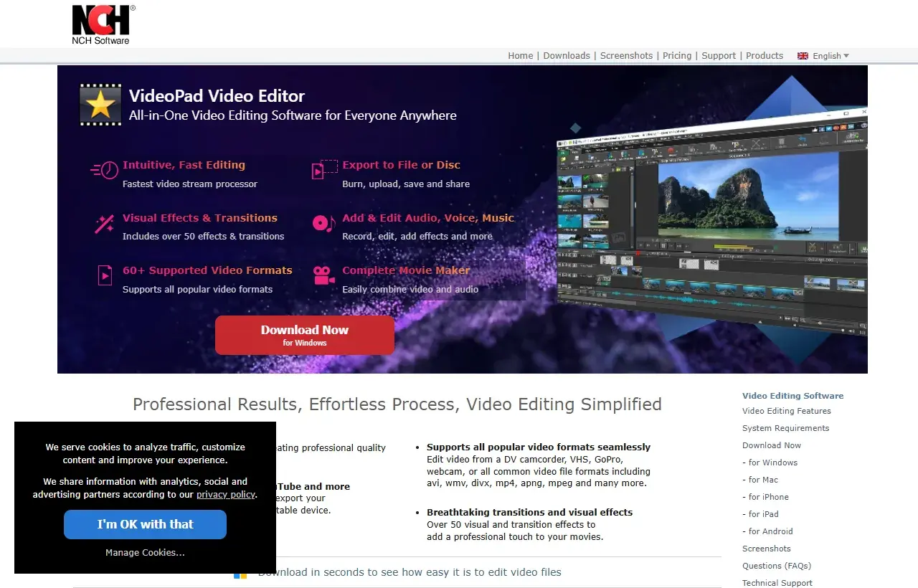Open the Screenshots menu item in top navigation
This screenshot has width=918, height=588.
pos(626,56)
